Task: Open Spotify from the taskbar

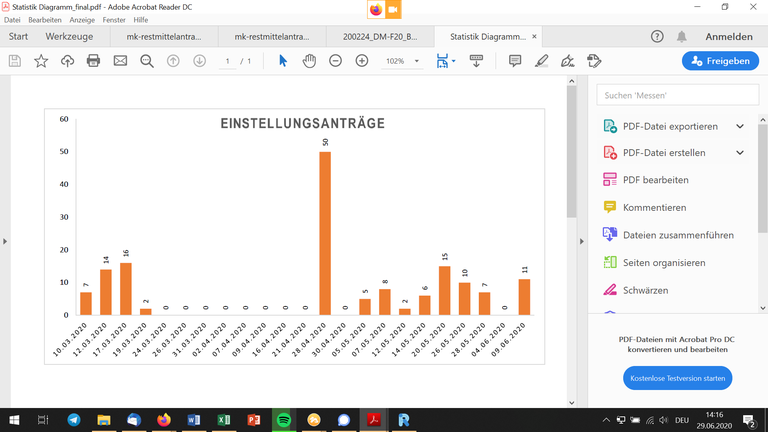Action: click(x=283, y=420)
